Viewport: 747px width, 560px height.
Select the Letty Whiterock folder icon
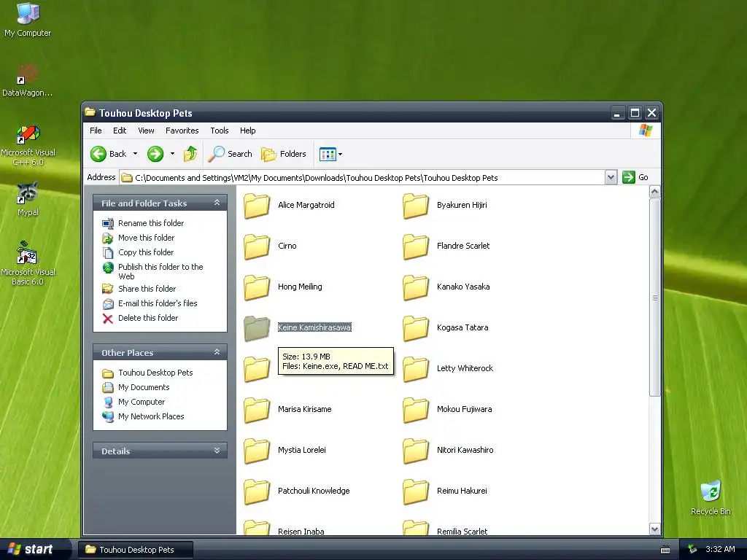pyautogui.click(x=415, y=369)
